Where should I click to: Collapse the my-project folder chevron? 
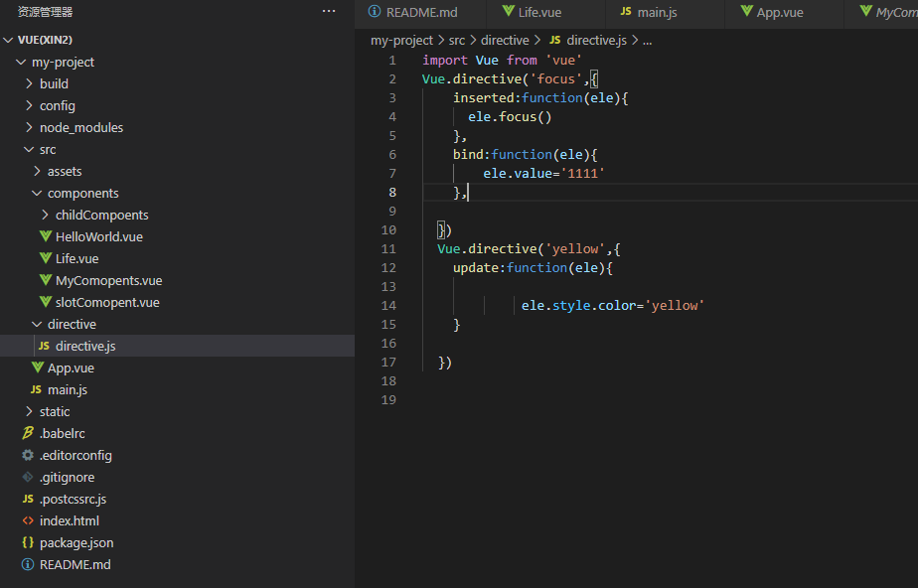point(21,62)
